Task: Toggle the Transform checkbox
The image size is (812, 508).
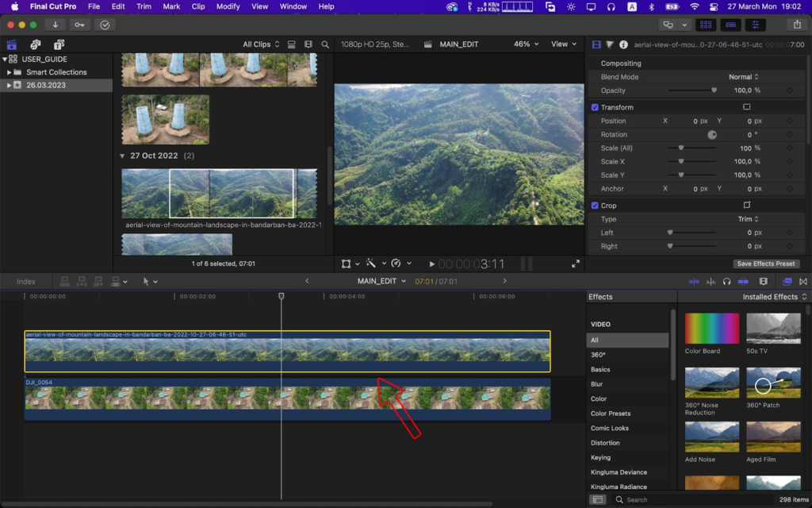Action: (x=595, y=107)
